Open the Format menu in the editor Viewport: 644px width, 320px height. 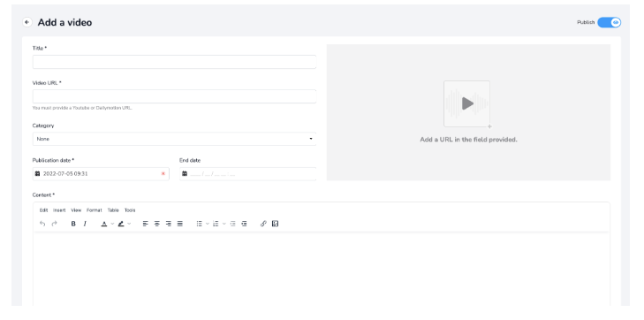pyautogui.click(x=94, y=210)
